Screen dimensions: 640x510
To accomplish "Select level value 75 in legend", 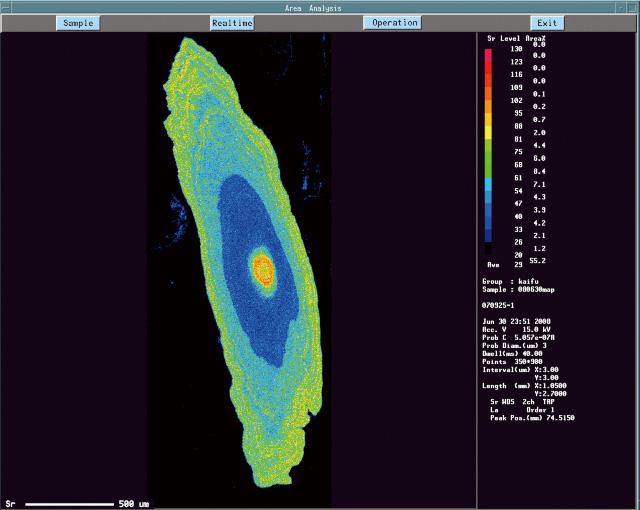I will tap(518, 152).
